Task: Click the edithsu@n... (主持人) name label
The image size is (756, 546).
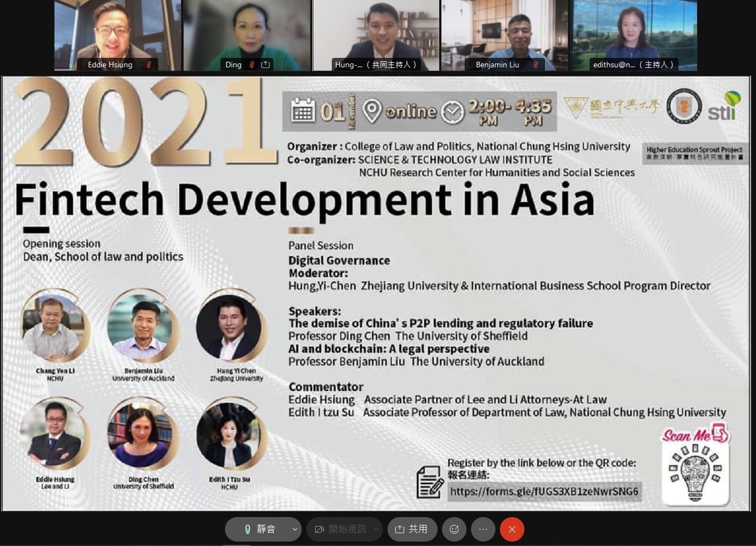Action: pyautogui.click(x=634, y=65)
